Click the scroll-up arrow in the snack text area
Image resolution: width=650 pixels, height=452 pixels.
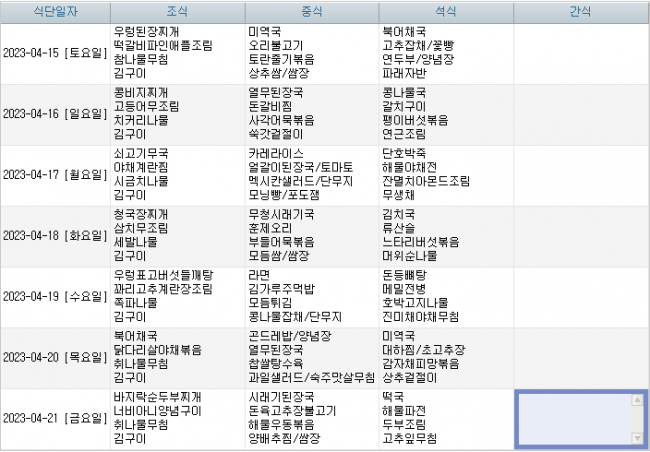point(638,400)
